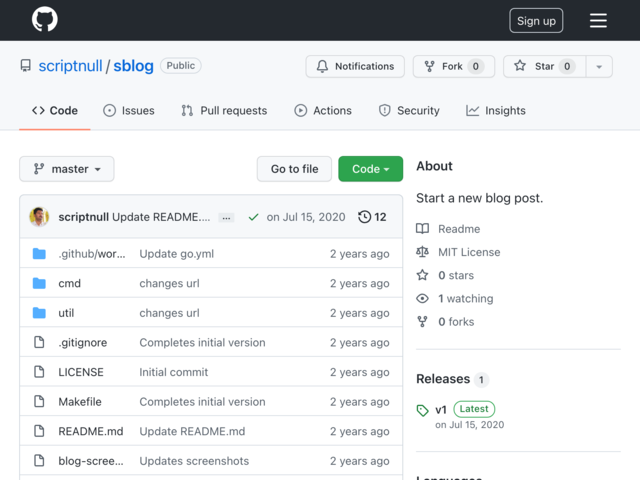Switch to the Insights tab
This screenshot has width=640, height=480.
point(496,111)
